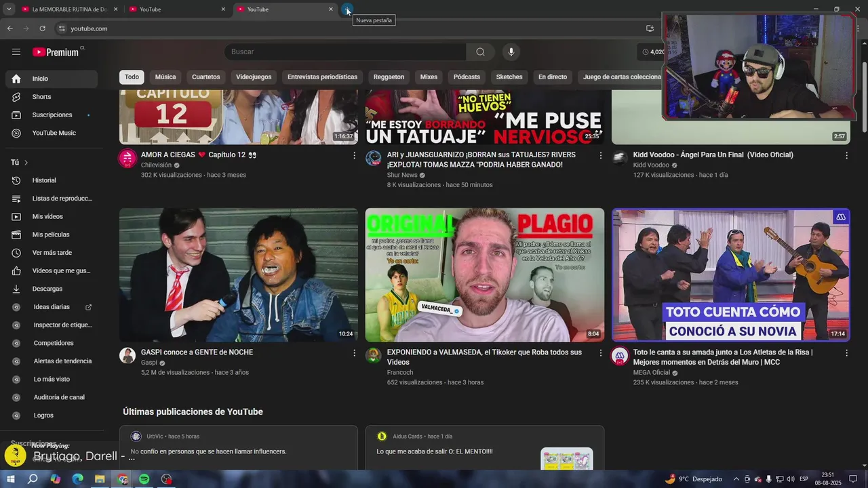This screenshot has height=488, width=868.
Task: Open Suscripciones in the sidebar
Action: (52, 115)
